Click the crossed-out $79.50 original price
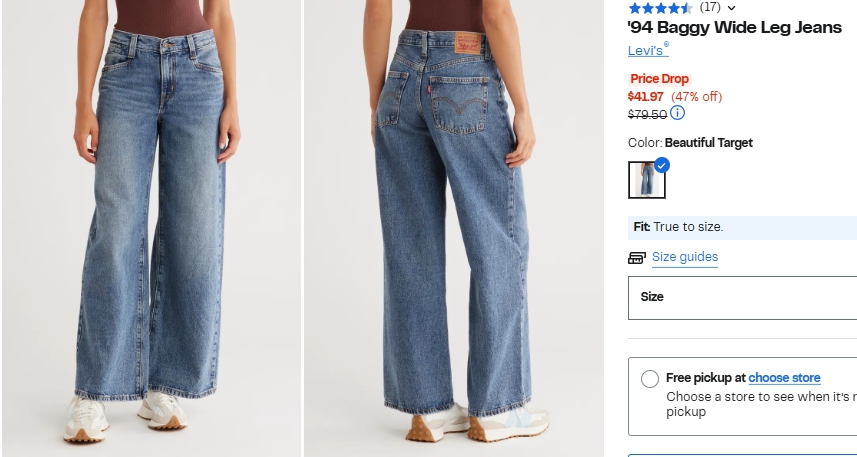This screenshot has width=857, height=457. coord(648,114)
